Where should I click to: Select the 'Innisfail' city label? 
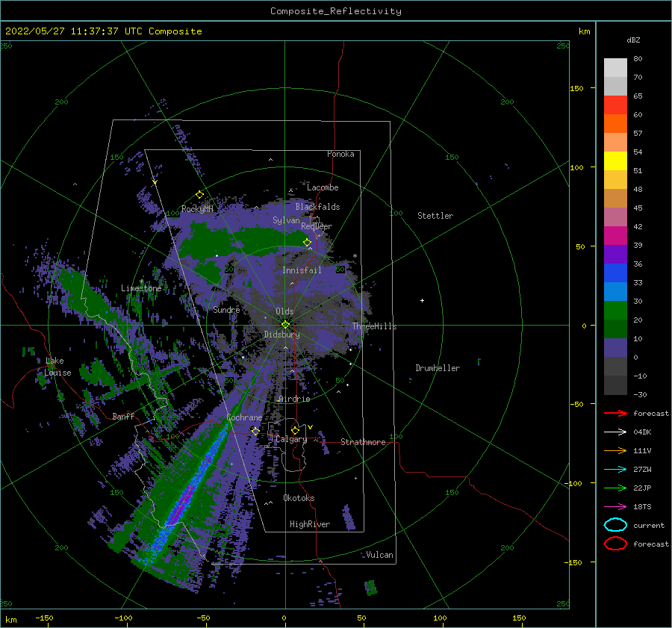pos(302,270)
